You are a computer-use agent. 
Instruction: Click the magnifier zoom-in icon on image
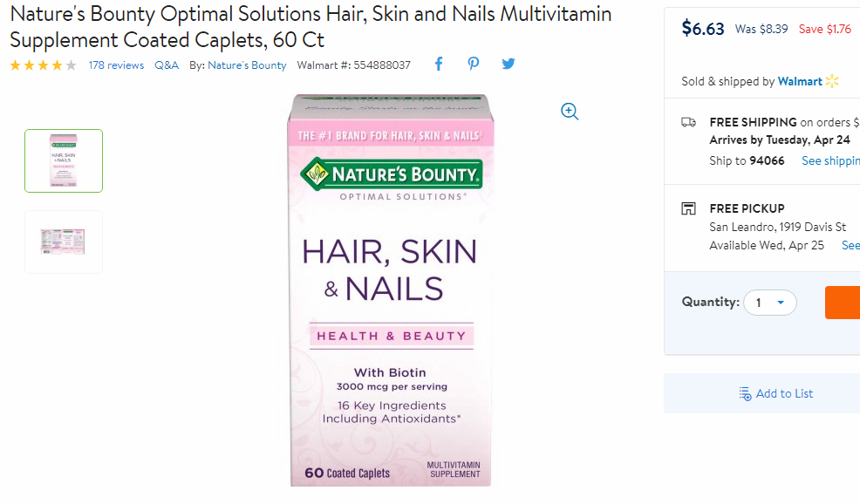[x=570, y=112]
